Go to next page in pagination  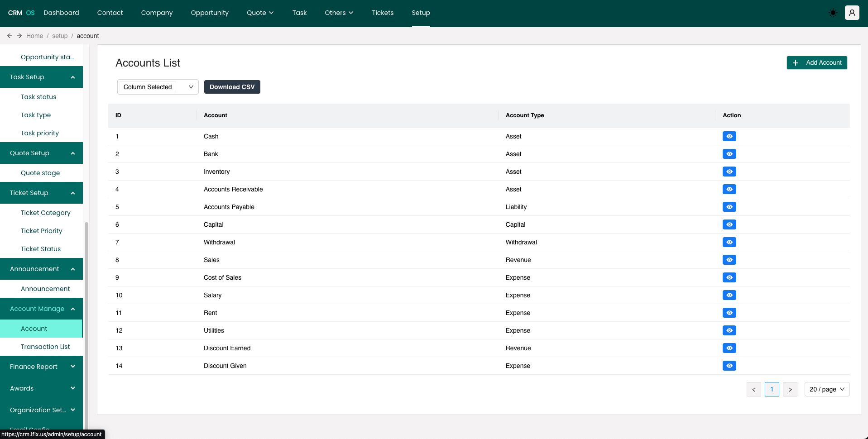coord(790,389)
